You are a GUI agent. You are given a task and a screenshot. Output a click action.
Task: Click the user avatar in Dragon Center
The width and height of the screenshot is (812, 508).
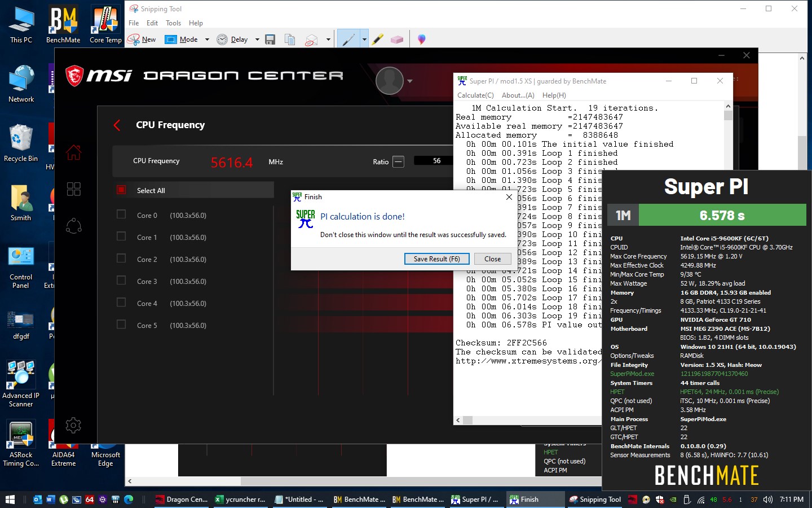click(390, 81)
